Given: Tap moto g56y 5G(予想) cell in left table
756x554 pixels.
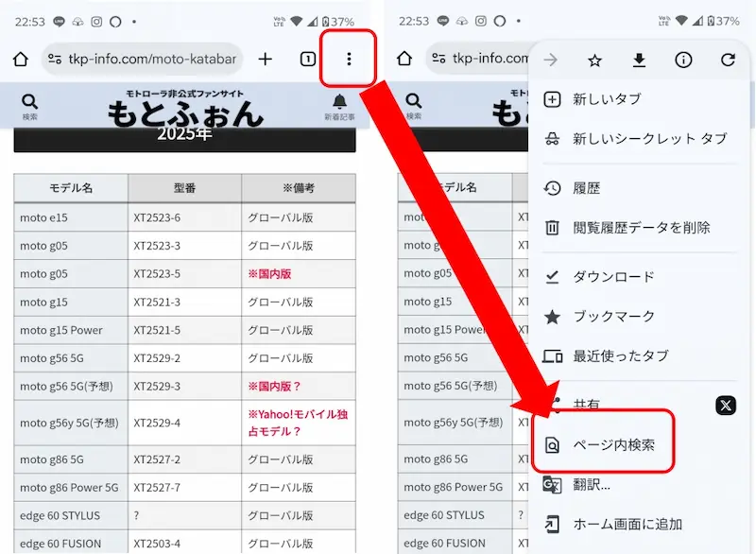Looking at the screenshot, I should [69, 423].
